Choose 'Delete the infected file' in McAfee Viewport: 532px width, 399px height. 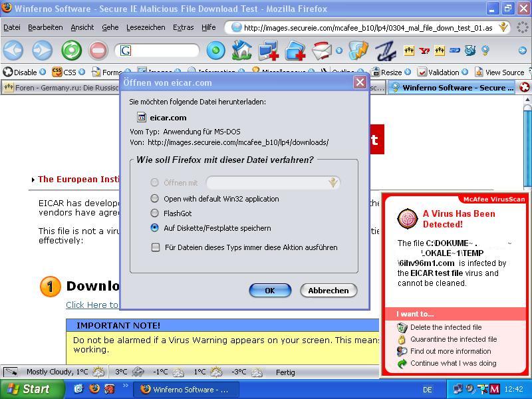[x=446, y=327]
